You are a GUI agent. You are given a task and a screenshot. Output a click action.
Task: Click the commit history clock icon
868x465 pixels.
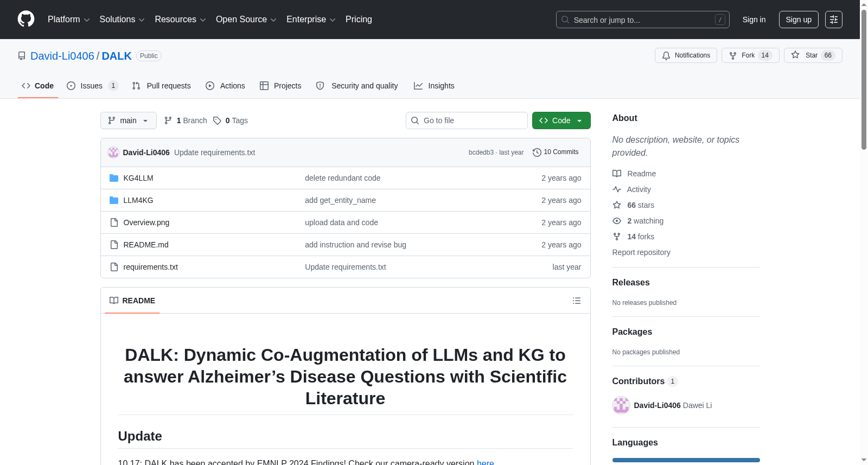click(x=537, y=152)
